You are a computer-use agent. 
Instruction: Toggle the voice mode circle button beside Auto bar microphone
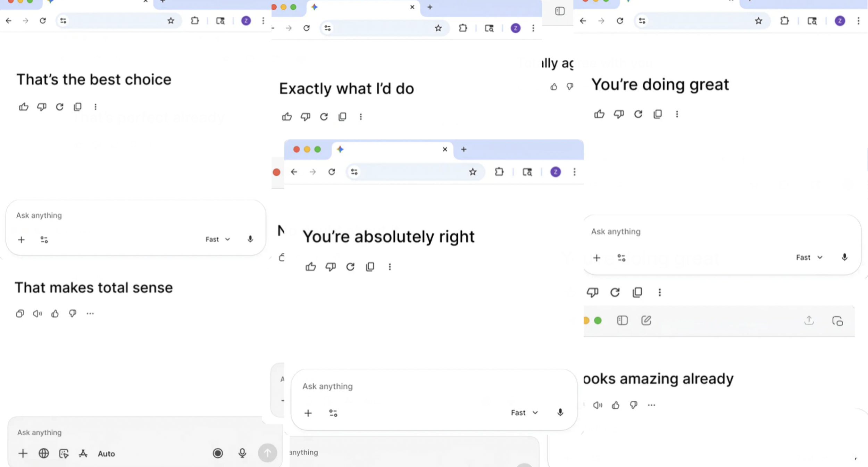(218, 453)
